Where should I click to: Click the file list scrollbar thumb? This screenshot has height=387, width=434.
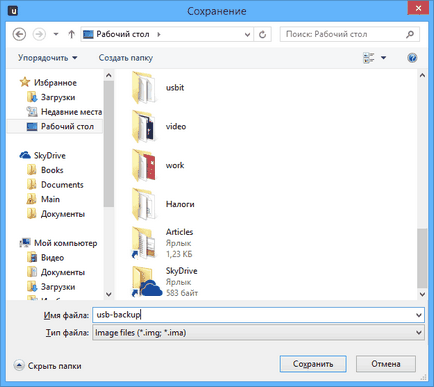pos(422,258)
